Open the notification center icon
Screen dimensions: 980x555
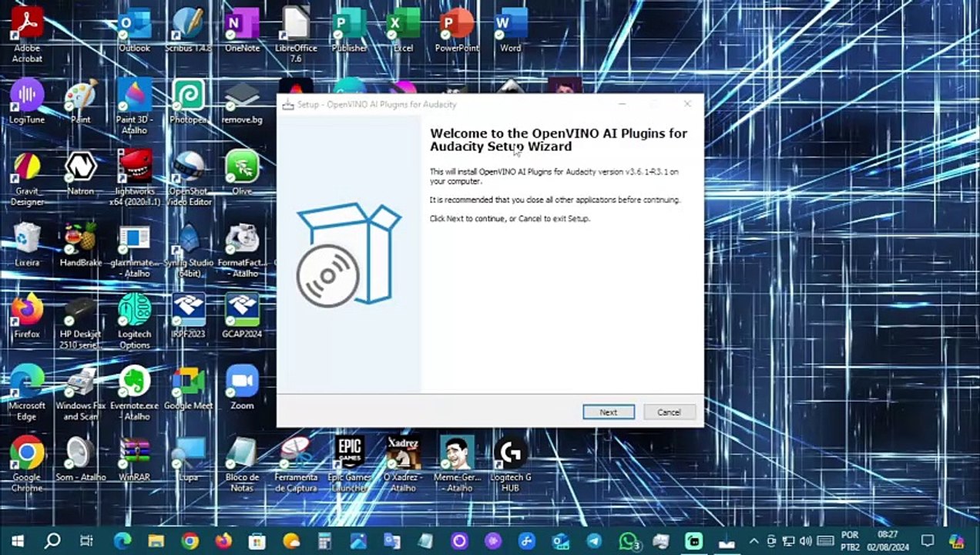click(x=928, y=540)
